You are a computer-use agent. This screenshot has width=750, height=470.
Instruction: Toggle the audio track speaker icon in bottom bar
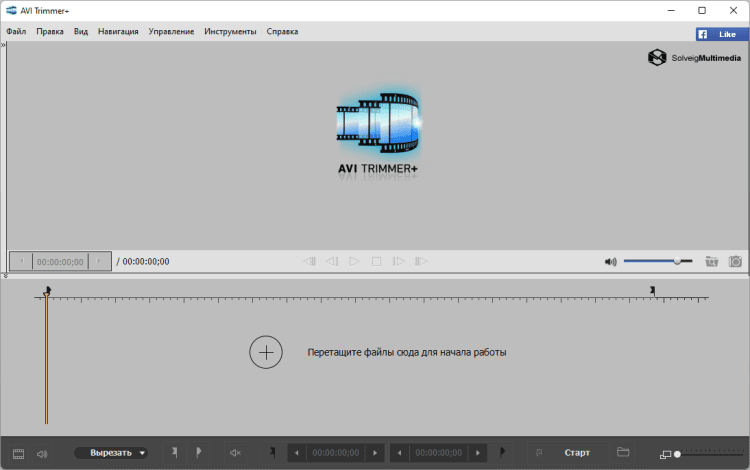(x=42, y=454)
